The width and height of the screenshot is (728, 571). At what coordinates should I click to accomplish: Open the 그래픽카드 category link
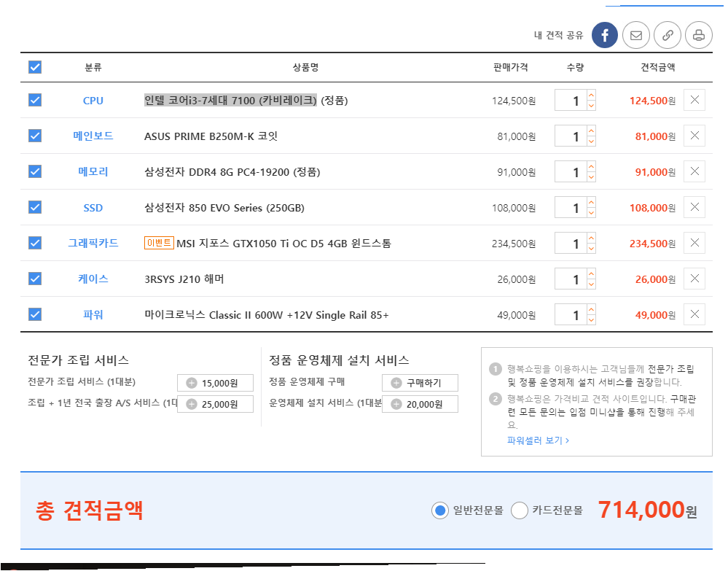[x=93, y=243]
